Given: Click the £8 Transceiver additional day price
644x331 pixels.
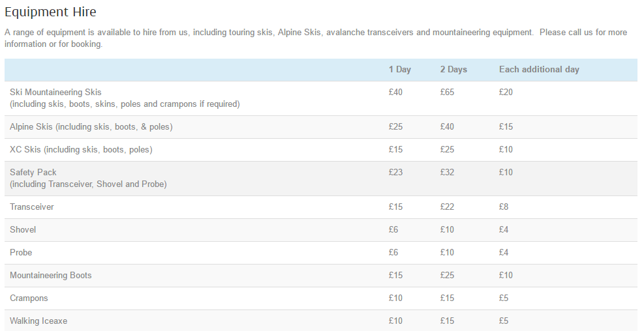Looking at the screenshot, I should click(x=504, y=207).
